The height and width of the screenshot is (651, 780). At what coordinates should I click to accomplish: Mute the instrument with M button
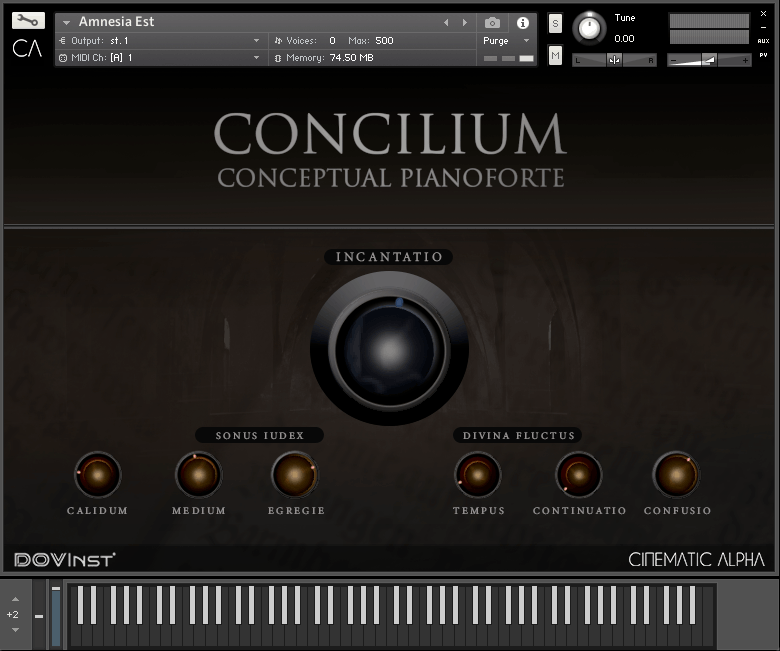pyautogui.click(x=555, y=55)
